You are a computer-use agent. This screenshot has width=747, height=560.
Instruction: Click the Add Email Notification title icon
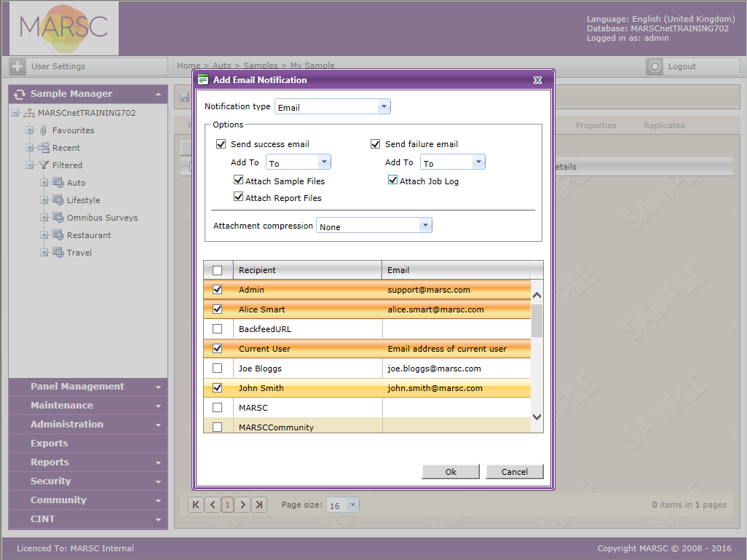(x=203, y=79)
